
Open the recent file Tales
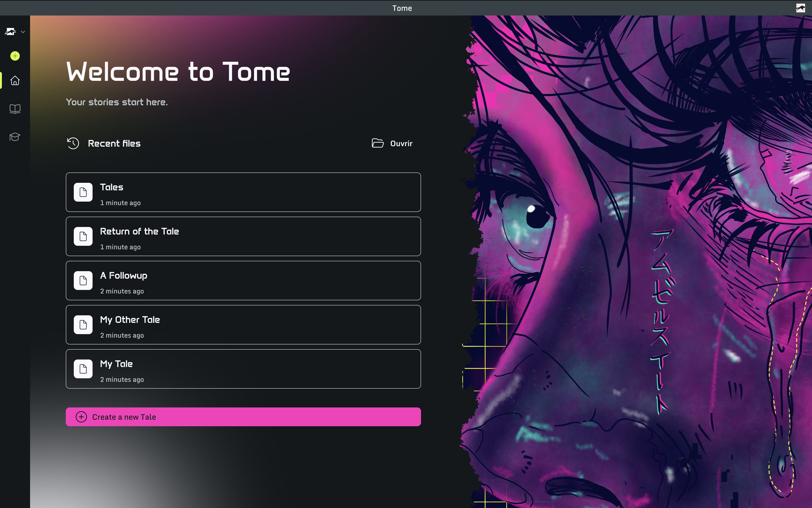point(243,192)
